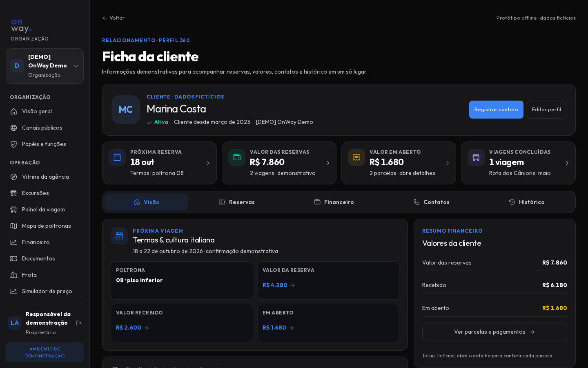Open Valor em aberto card arrow

pos(446,163)
